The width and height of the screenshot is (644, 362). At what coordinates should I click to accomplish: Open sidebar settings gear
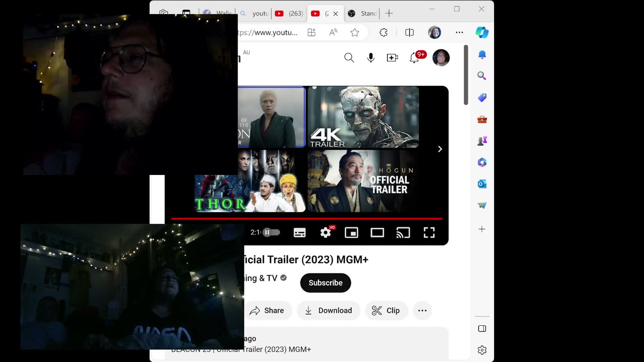[x=482, y=350]
